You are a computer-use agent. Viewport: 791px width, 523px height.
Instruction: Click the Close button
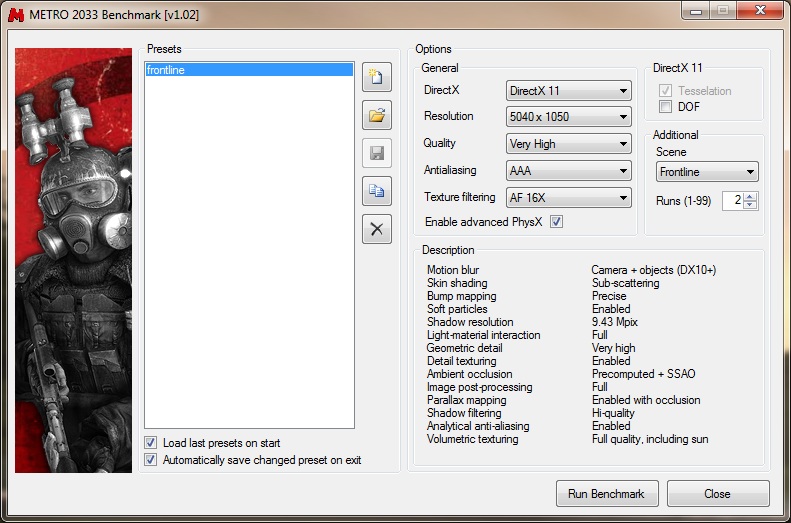[x=717, y=494]
